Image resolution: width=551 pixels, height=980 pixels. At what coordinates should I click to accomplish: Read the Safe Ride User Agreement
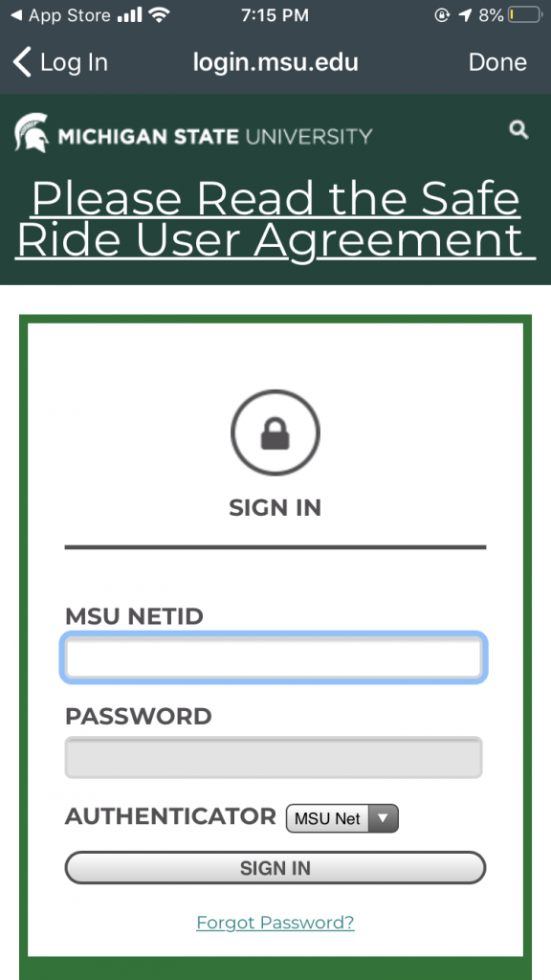click(x=275, y=218)
